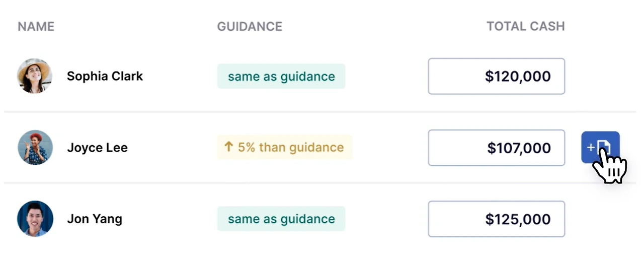Sort by the TOTAL CASH column header

click(x=525, y=26)
